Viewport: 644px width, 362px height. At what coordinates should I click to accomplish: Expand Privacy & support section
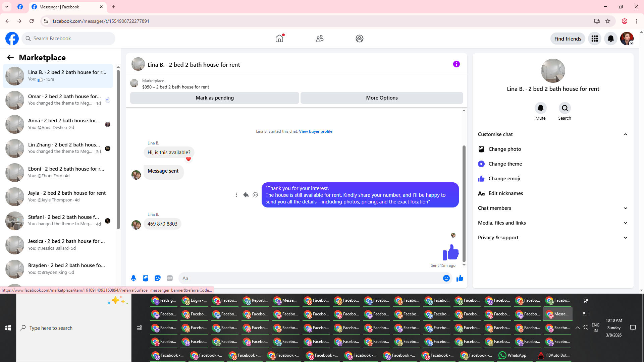pos(625,238)
